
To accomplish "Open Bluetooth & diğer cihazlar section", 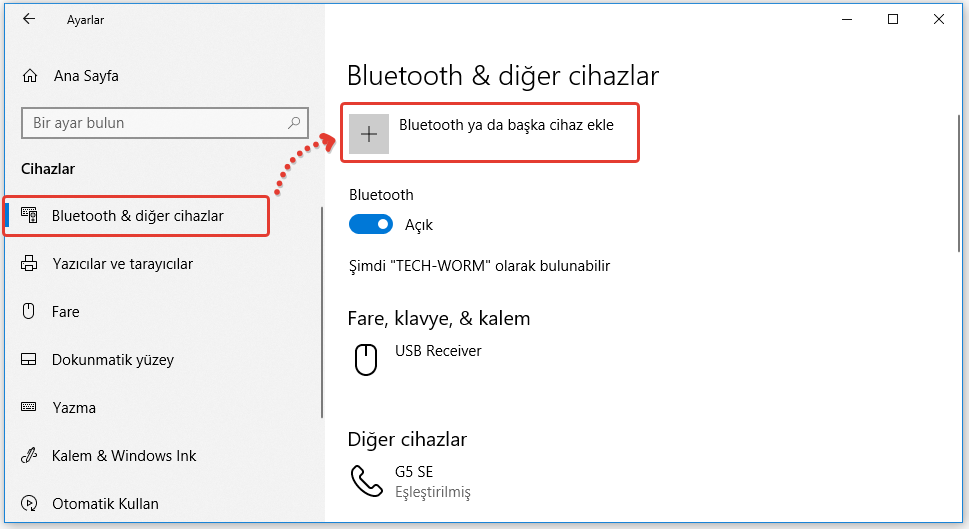I will pyautogui.click(x=138, y=216).
